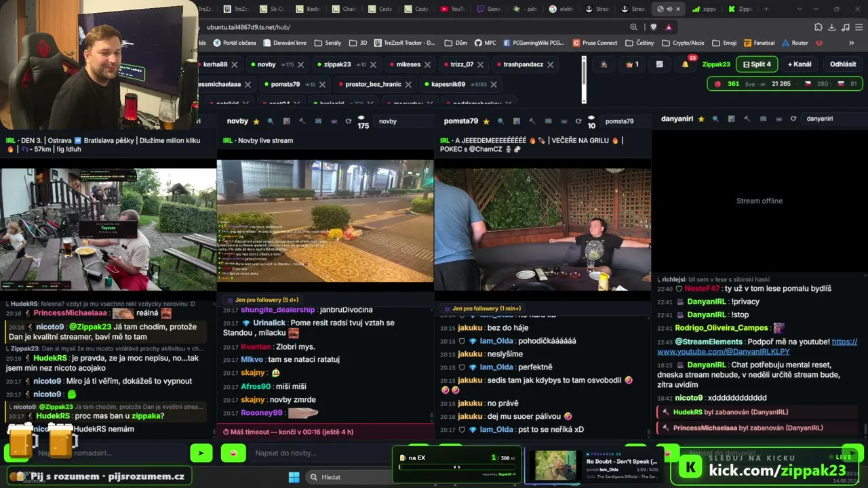Click the Brave shield icon
The height and width of the screenshot is (488, 868).
pos(653,27)
